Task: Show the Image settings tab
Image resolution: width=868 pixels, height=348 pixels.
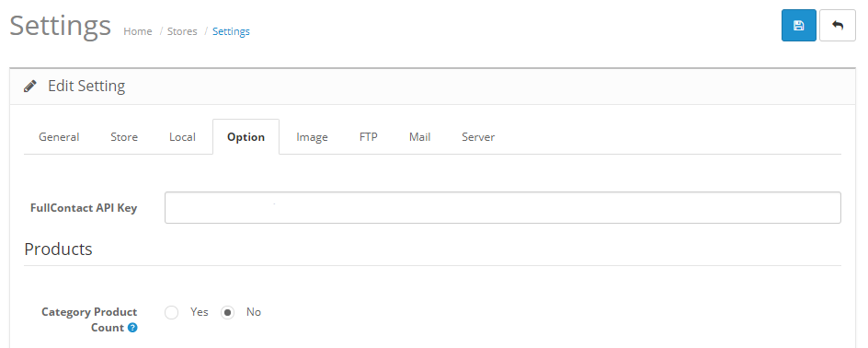Action: [x=312, y=137]
